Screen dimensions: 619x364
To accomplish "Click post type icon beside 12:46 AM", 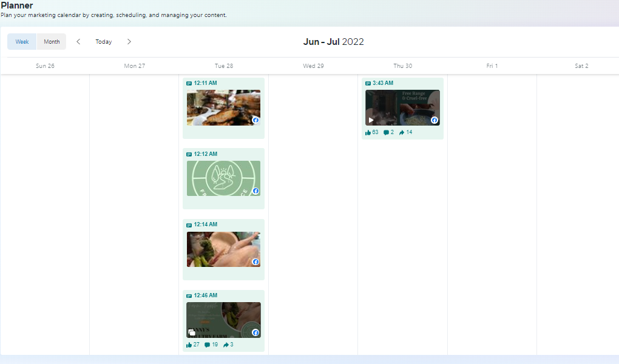I will [189, 295].
